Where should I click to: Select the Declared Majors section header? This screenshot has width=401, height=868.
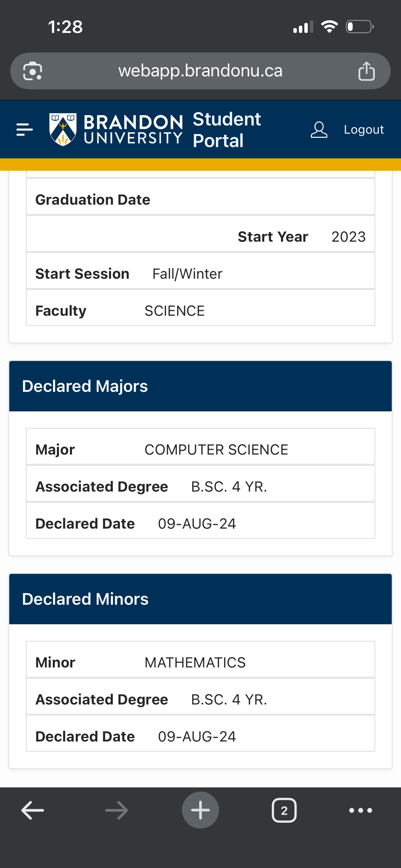click(200, 386)
